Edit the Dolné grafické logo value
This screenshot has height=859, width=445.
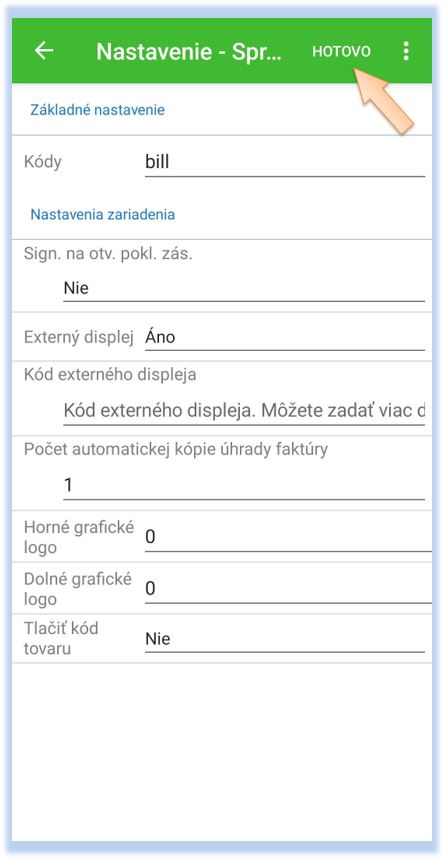point(288,589)
